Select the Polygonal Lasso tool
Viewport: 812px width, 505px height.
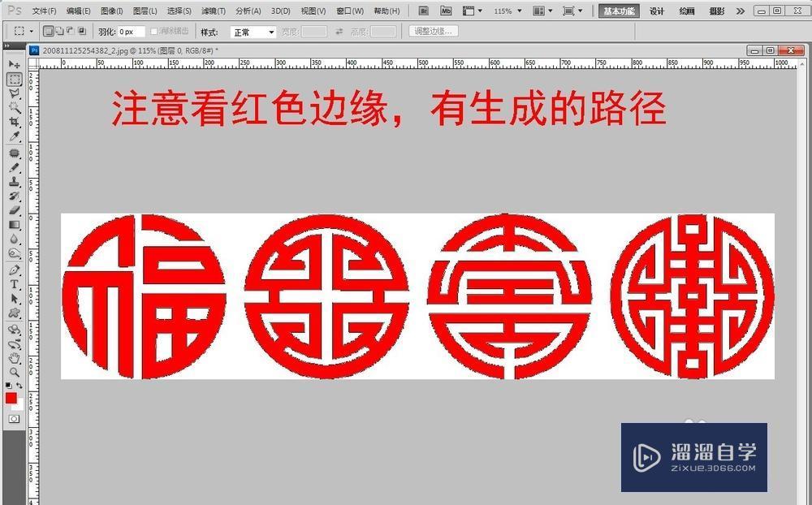coord(14,93)
